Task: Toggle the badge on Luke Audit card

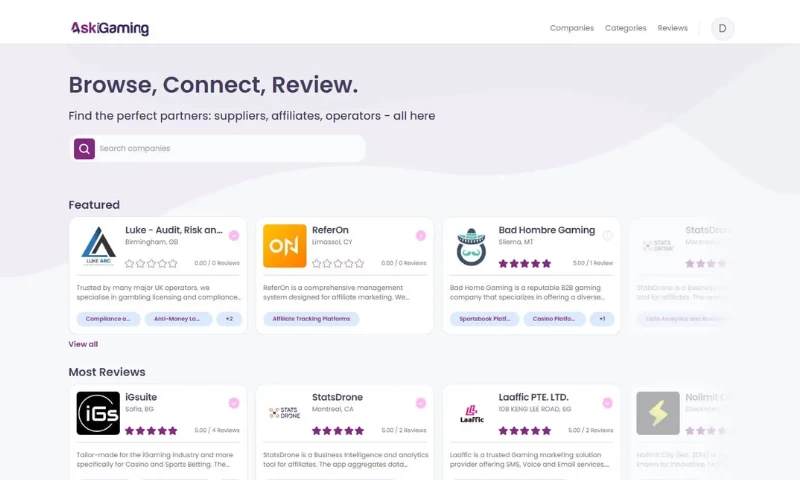Action: pyautogui.click(x=233, y=236)
